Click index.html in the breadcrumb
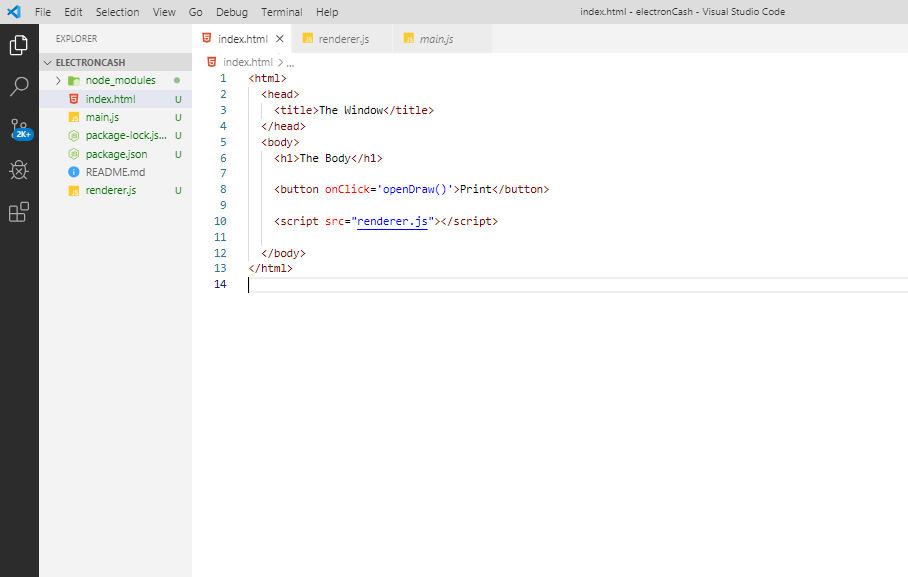 tap(248, 62)
